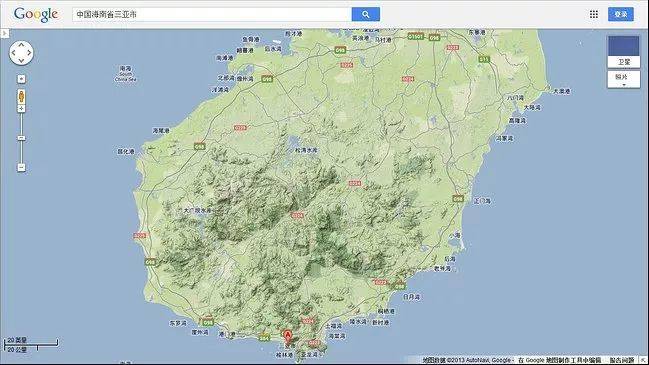This screenshot has height=365, width=649.
Task: Click the zoom slider handle
Action: click(x=22, y=138)
